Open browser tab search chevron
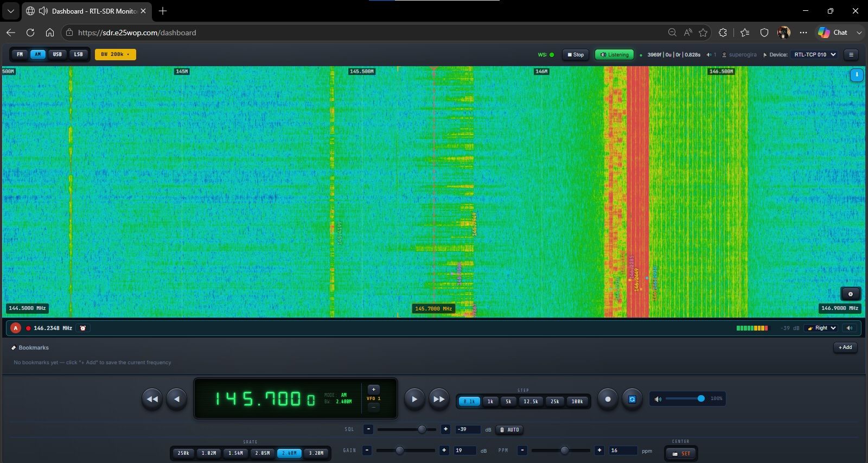The height and width of the screenshot is (463, 868). (x=10, y=11)
